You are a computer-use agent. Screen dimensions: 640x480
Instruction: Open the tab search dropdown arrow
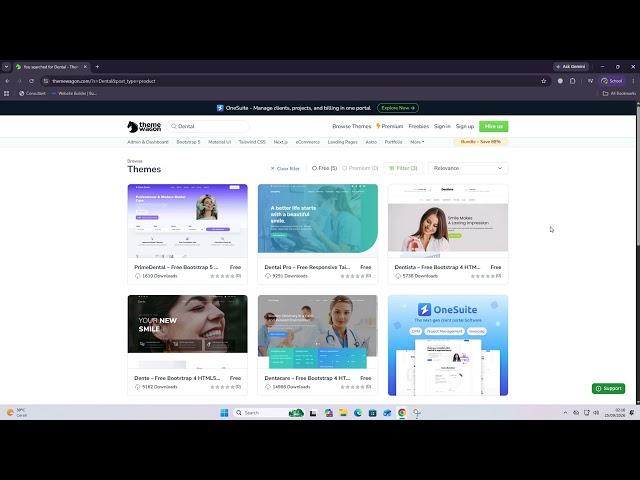(6, 67)
